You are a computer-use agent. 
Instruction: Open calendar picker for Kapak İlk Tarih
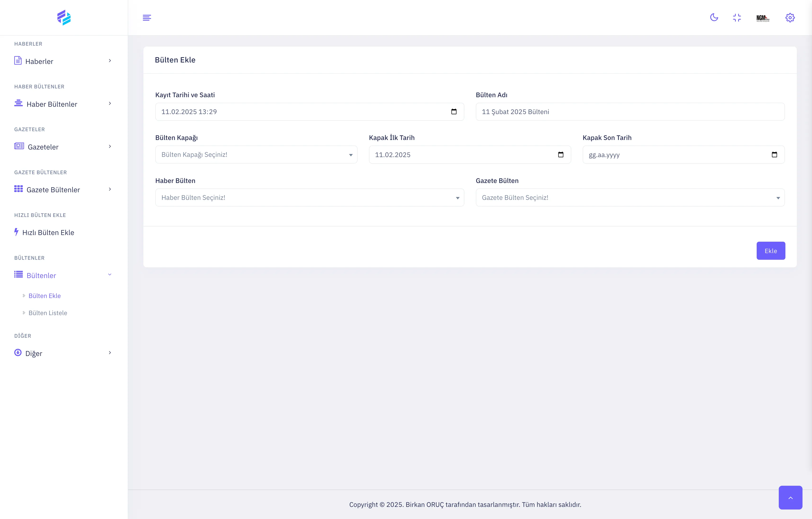pyautogui.click(x=560, y=154)
